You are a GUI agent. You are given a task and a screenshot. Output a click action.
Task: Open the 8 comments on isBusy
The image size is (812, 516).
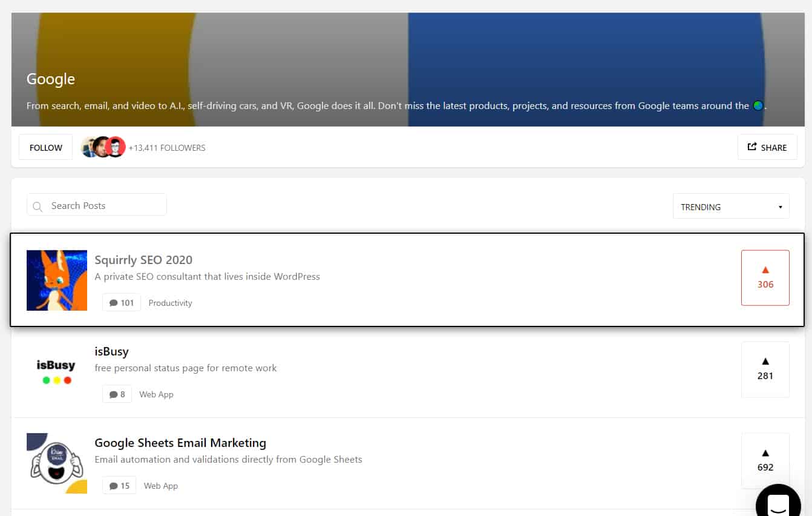coord(117,394)
